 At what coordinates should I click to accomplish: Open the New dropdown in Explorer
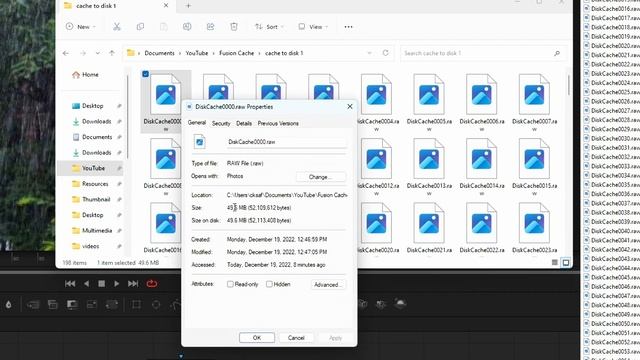(x=80, y=27)
